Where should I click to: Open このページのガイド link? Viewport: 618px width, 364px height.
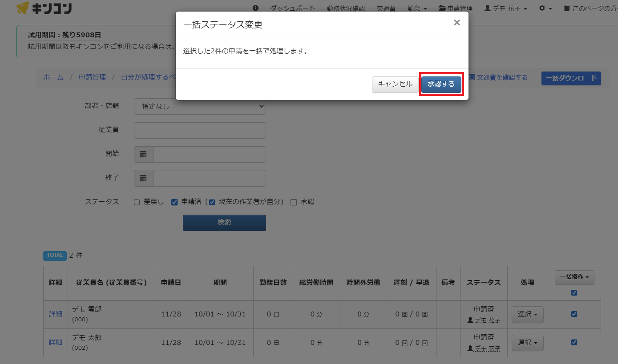pyautogui.click(x=591, y=8)
